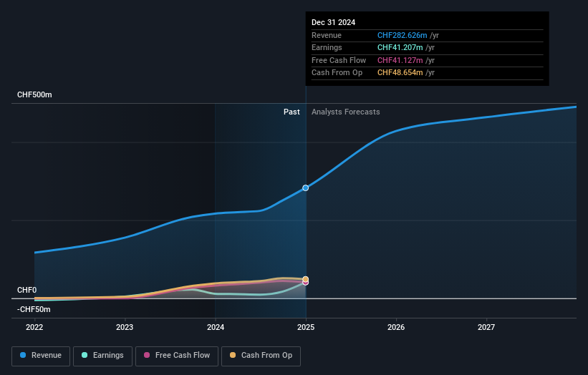588x375 pixels.
Task: Click the Analysts Forecasts label
Action: pos(346,112)
